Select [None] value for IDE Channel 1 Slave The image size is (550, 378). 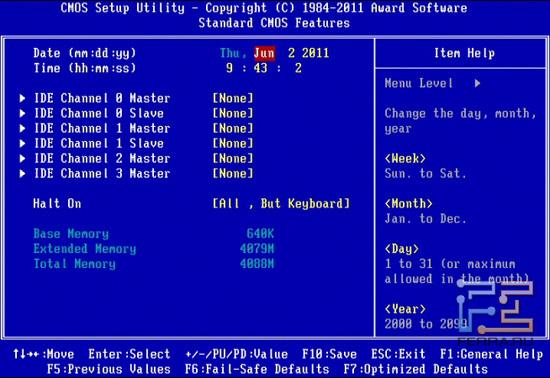click(x=233, y=143)
